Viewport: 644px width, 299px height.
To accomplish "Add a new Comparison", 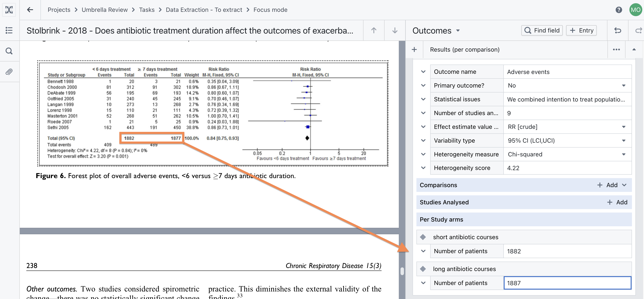I will pyautogui.click(x=607, y=185).
